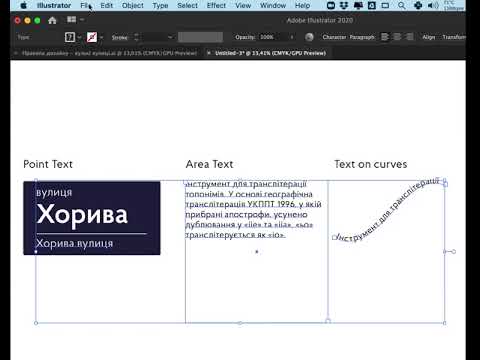Align text right icon
The width and height of the screenshot is (480, 360).
(x=410, y=37)
